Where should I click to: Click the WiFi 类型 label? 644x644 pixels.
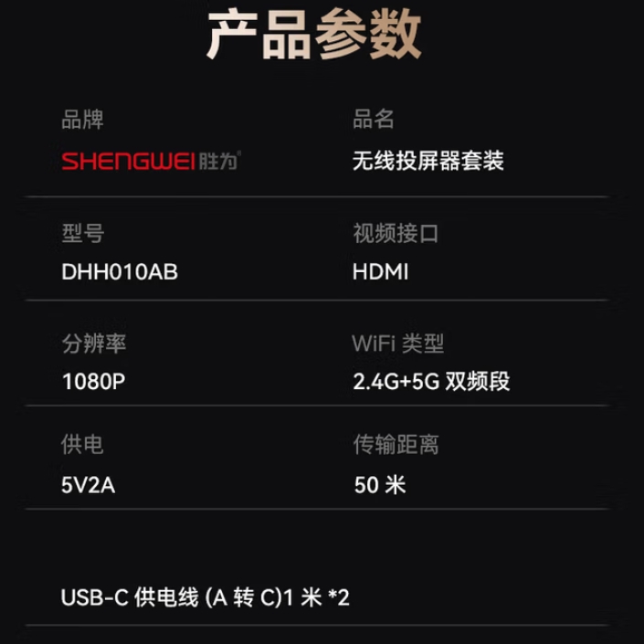coord(397,343)
